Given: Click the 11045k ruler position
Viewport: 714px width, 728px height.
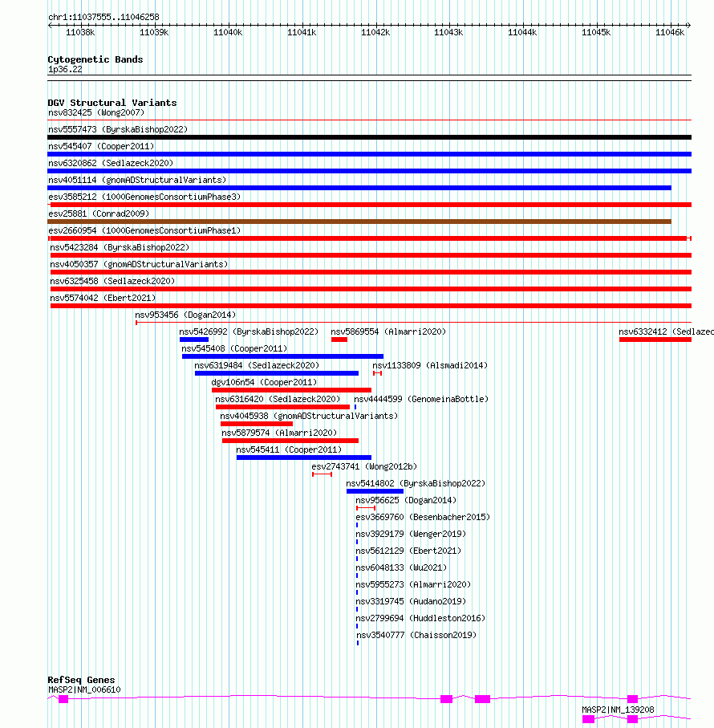Looking at the screenshot, I should 596,32.
